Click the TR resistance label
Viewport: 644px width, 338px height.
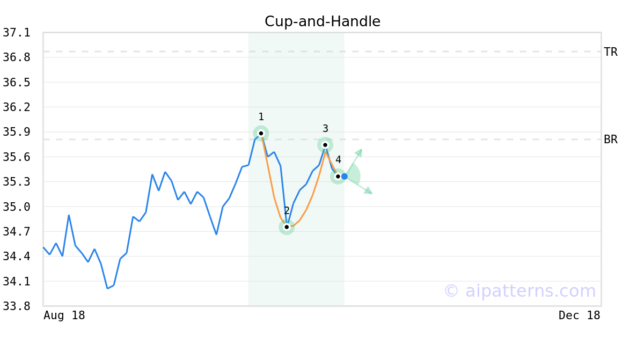pyautogui.click(x=611, y=52)
